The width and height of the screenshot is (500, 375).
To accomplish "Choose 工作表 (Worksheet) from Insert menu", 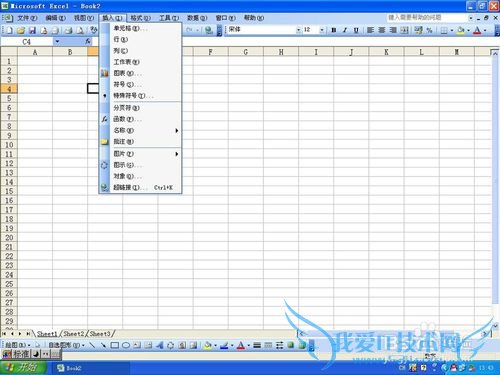I will [140, 62].
